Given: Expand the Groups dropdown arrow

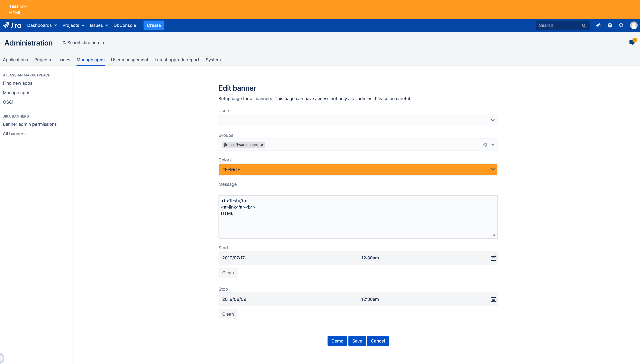Looking at the screenshot, I should [493, 145].
